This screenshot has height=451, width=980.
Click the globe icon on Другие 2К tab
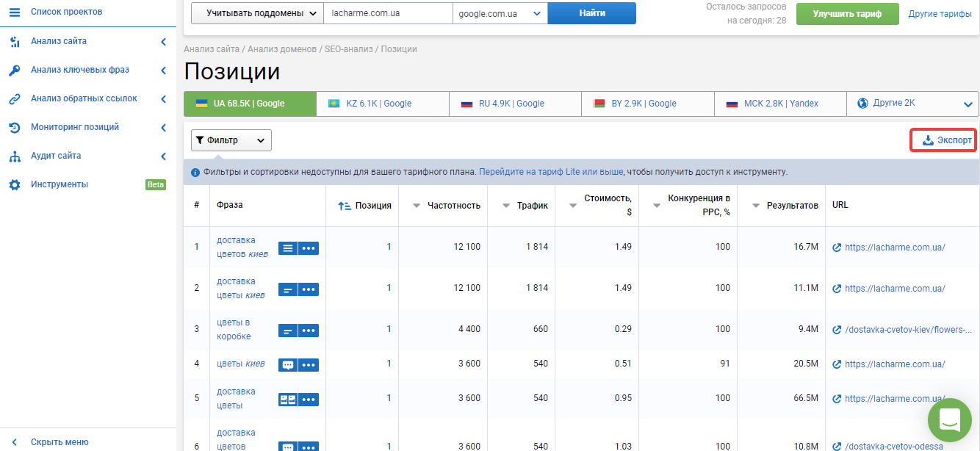[x=863, y=104]
